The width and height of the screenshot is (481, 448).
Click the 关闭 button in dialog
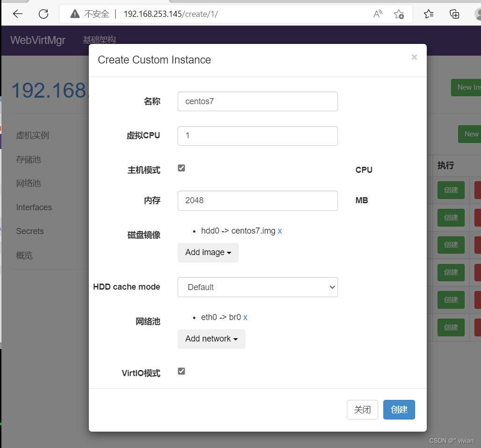[362, 409]
